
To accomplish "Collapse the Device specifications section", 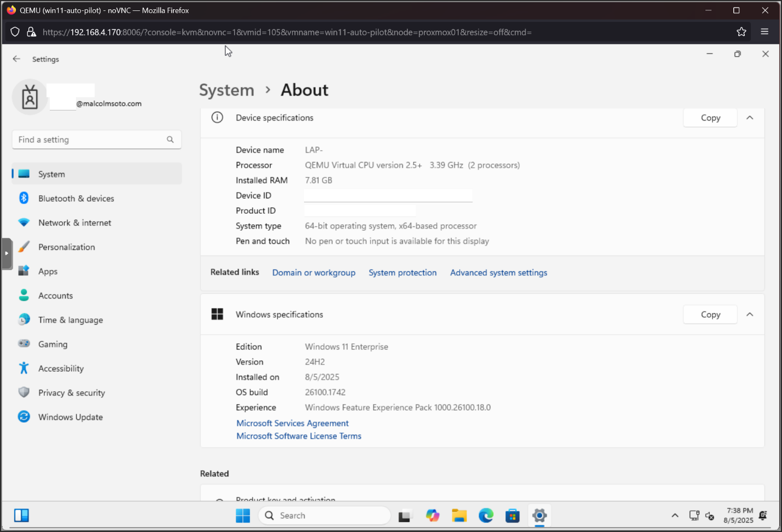I will tap(750, 118).
